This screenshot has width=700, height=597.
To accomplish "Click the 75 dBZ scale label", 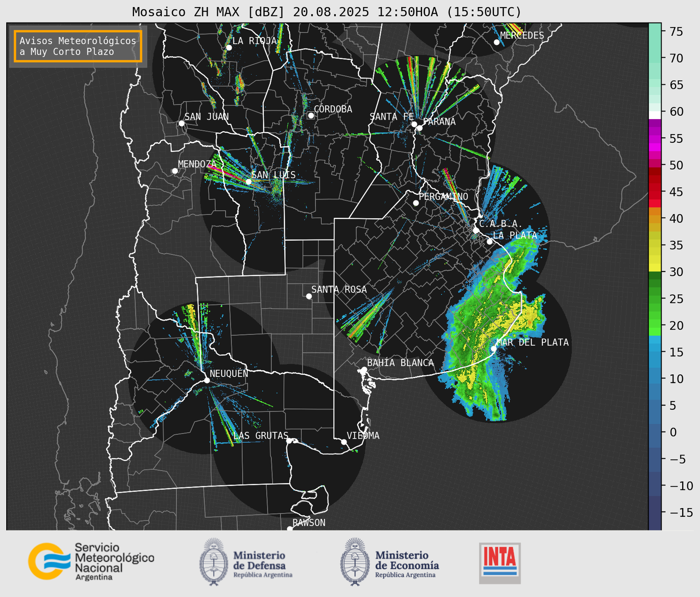I will click(x=676, y=32).
